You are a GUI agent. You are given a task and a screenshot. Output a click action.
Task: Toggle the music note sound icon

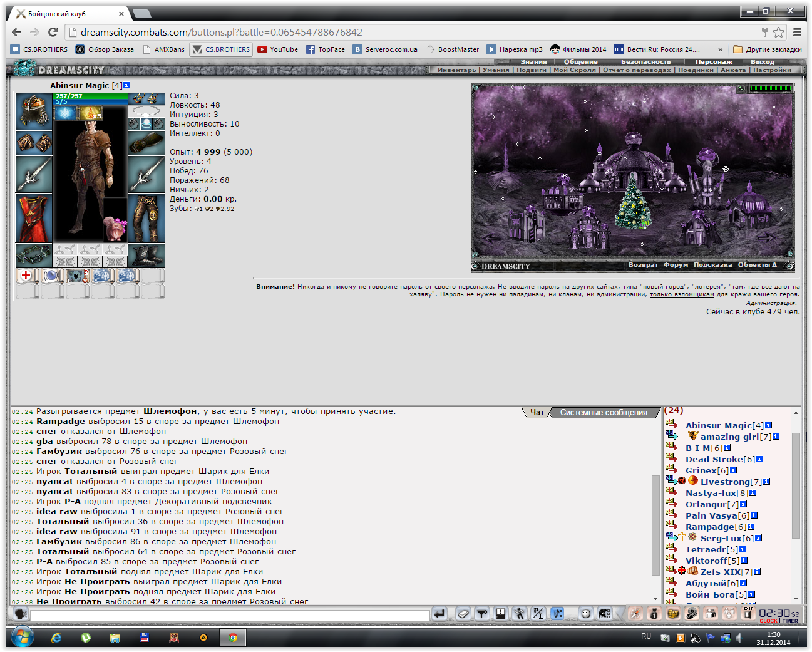coord(557,614)
